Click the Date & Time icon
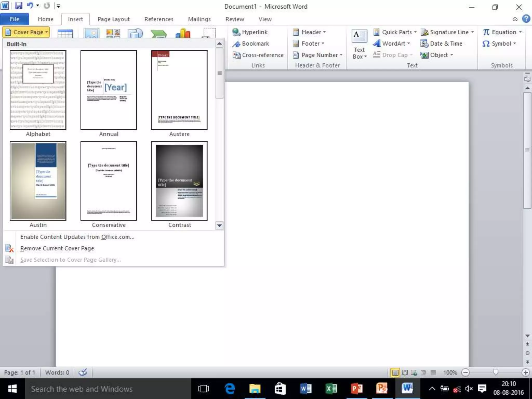 coord(424,44)
